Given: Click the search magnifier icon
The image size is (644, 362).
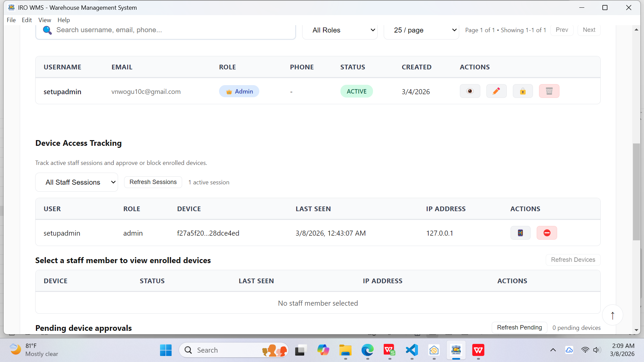Looking at the screenshot, I should click(x=47, y=30).
